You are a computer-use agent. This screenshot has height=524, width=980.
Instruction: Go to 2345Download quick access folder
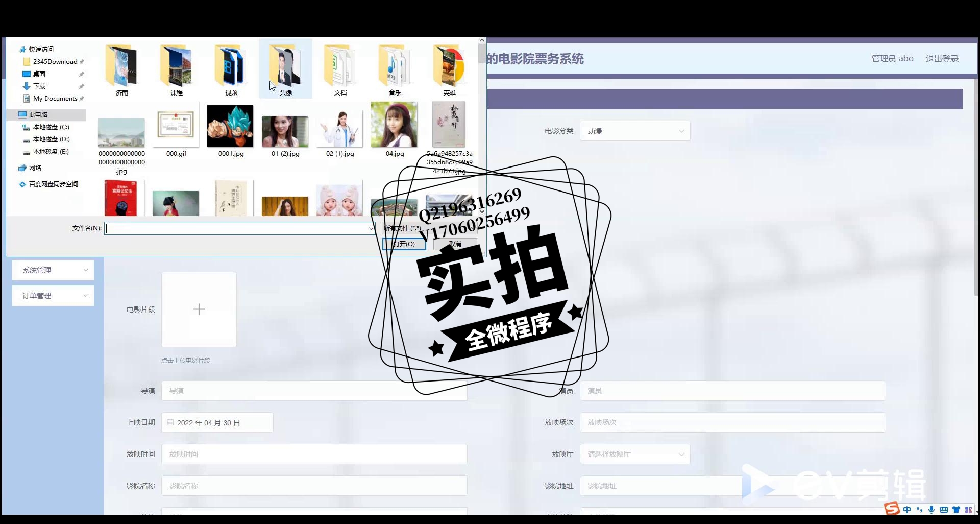tap(55, 62)
